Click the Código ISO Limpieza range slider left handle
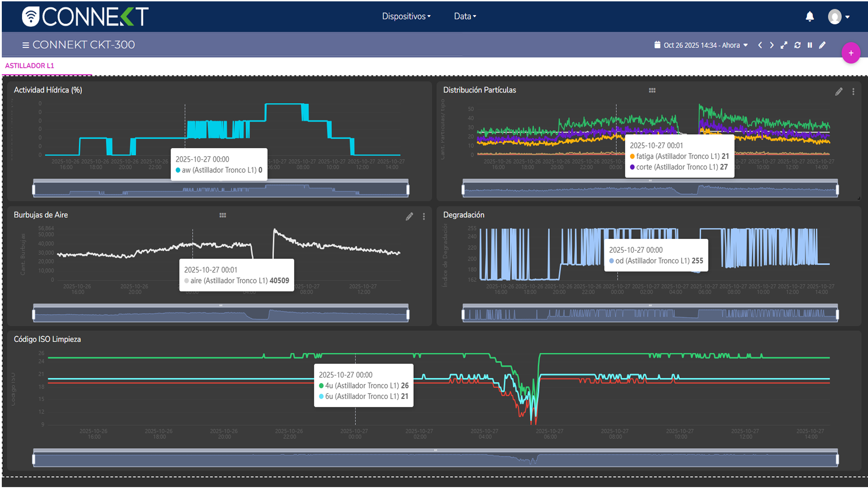The height and width of the screenshot is (488, 868). tap(34, 460)
